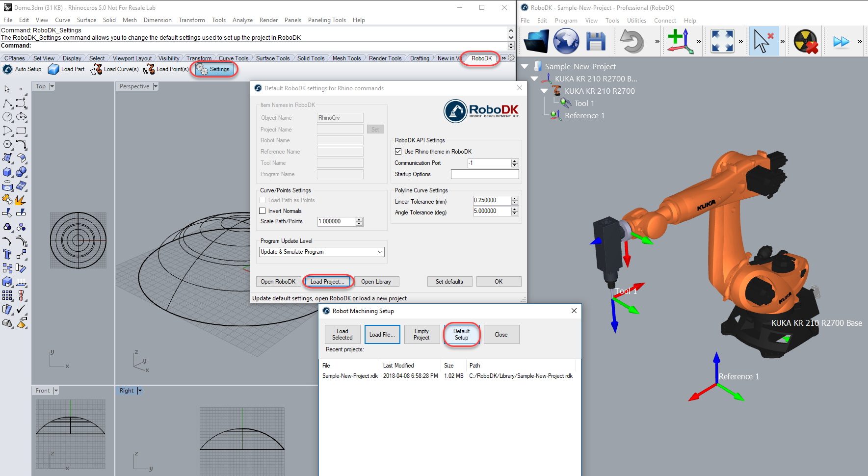Click the Open Library button
Viewport: 868px width, 476px height.
pos(376,281)
